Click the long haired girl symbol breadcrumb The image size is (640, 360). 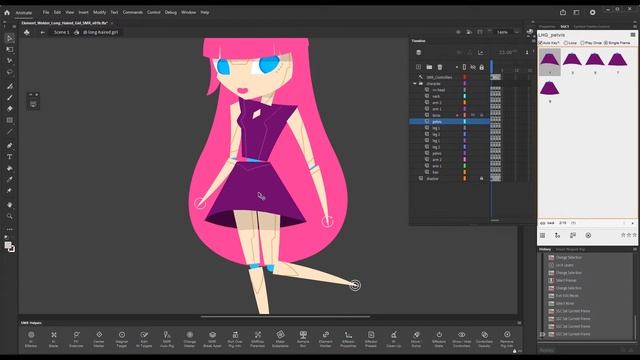click(100, 32)
